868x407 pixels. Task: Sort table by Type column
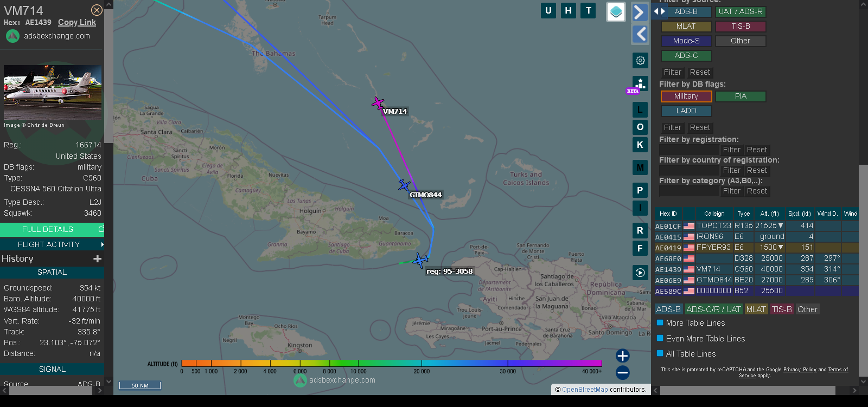[x=744, y=214]
